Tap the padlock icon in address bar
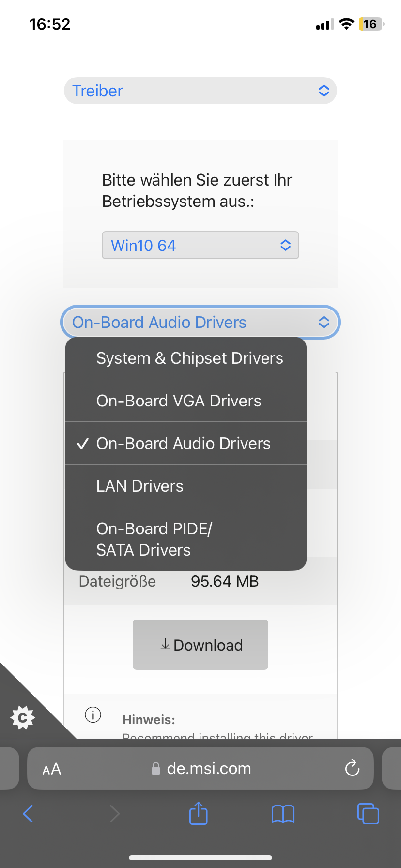This screenshot has height=868, width=401. (156, 768)
